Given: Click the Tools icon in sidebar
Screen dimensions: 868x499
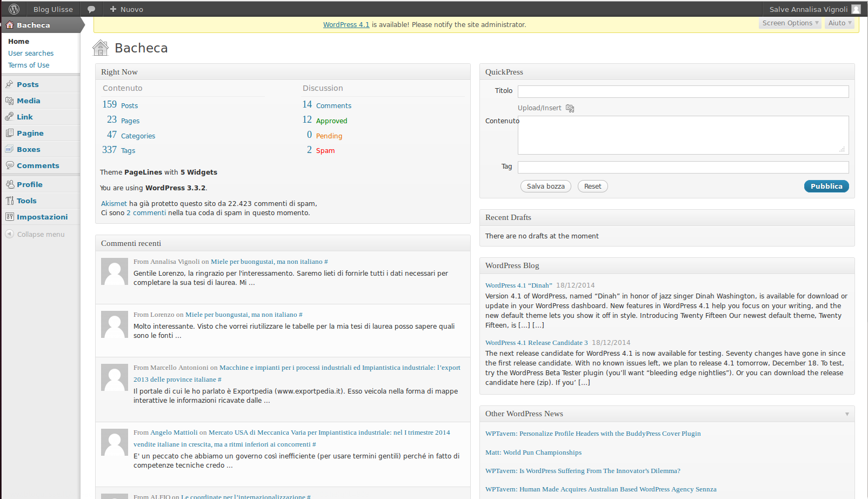Looking at the screenshot, I should point(10,201).
